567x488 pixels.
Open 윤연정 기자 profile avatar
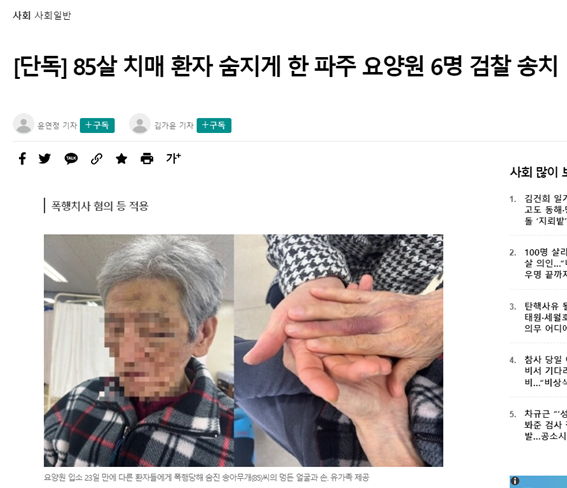24,124
